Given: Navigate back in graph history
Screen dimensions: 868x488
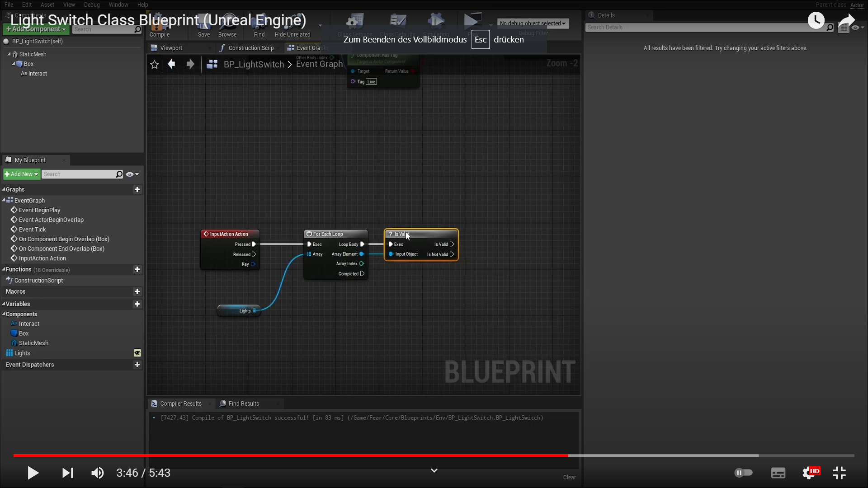Looking at the screenshot, I should point(171,64).
